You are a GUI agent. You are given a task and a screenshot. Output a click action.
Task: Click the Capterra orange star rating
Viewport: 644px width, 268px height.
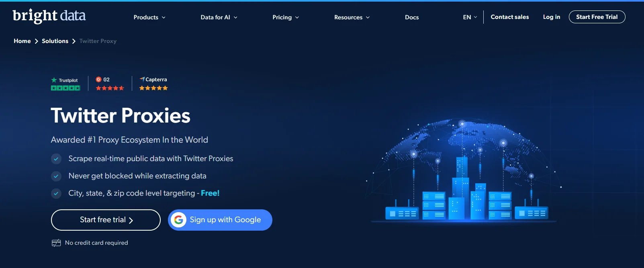coord(153,88)
